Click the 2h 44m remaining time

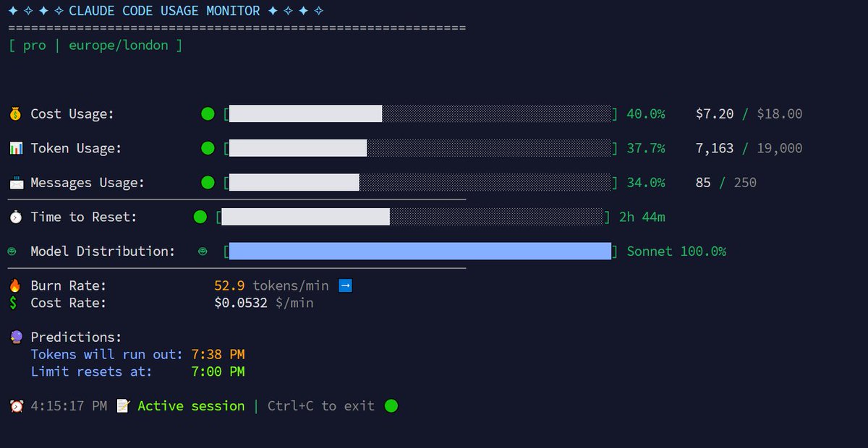[x=642, y=217]
